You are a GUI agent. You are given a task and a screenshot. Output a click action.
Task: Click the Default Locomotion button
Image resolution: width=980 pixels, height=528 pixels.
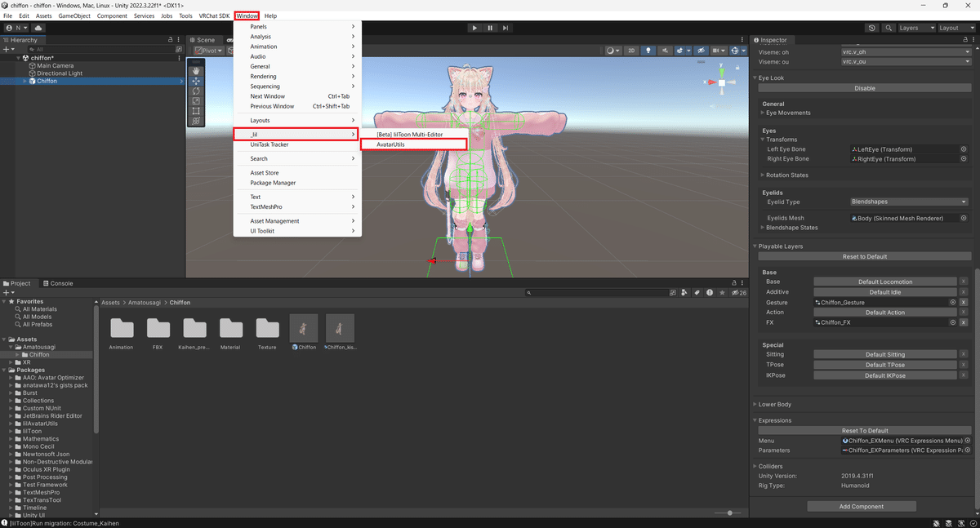(x=885, y=282)
